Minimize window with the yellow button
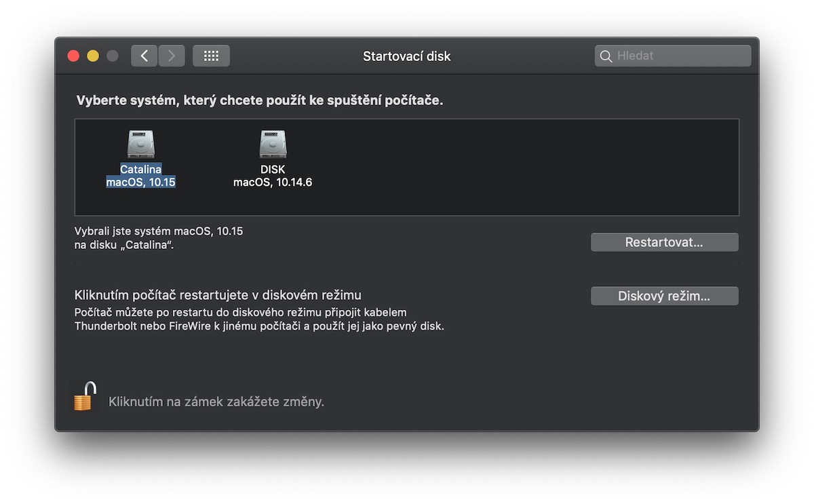Image resolution: width=814 pixels, height=504 pixels. [93, 56]
